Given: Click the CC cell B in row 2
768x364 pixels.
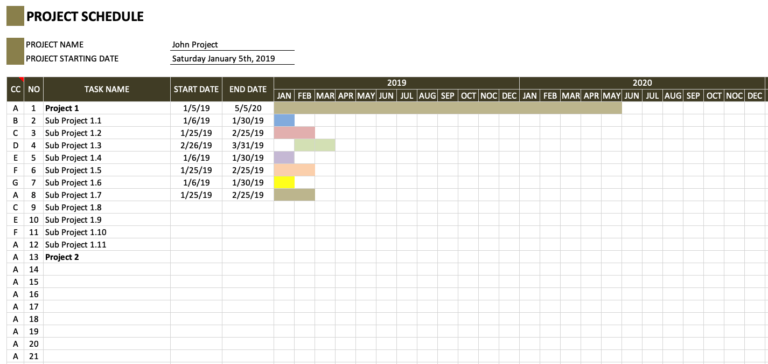Looking at the screenshot, I should [x=16, y=121].
